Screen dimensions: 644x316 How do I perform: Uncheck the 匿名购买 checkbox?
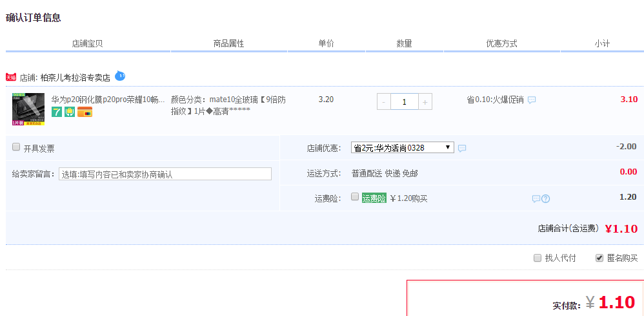click(x=599, y=258)
